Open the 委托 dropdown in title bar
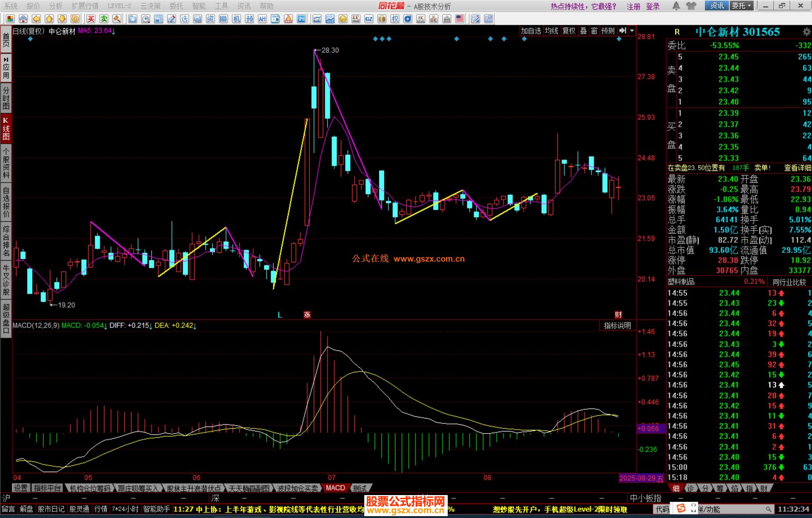The width and height of the screenshot is (812, 518). (x=741, y=6)
